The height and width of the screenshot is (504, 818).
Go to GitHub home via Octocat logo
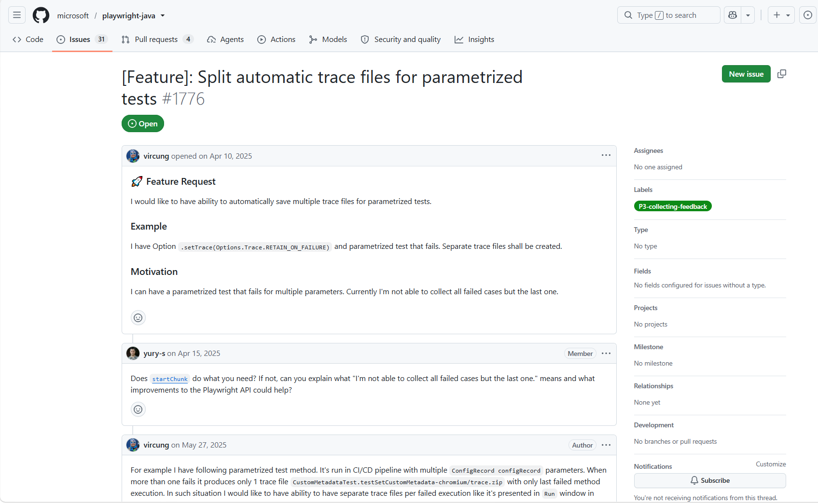tap(41, 15)
